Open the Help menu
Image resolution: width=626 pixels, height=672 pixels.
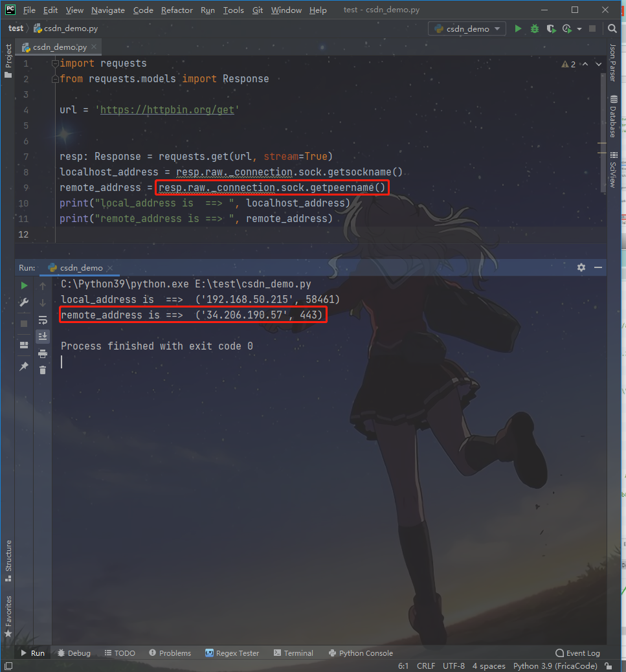tap(318, 10)
